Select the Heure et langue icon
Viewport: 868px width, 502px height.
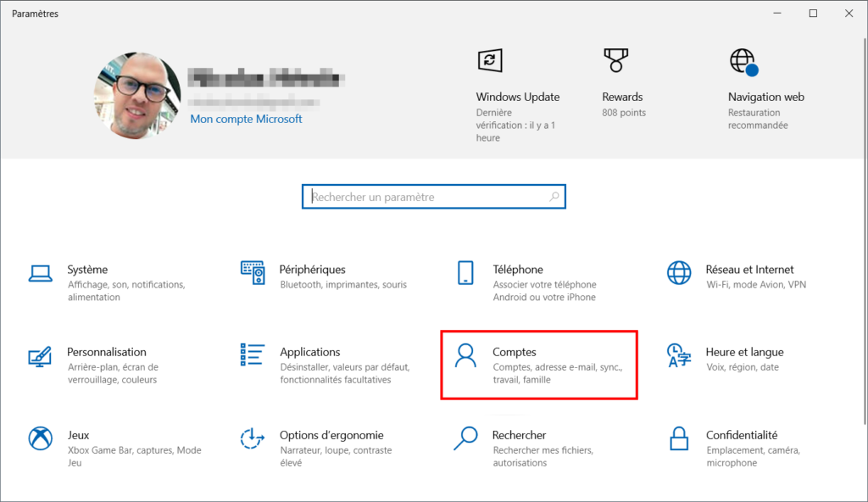(x=679, y=355)
